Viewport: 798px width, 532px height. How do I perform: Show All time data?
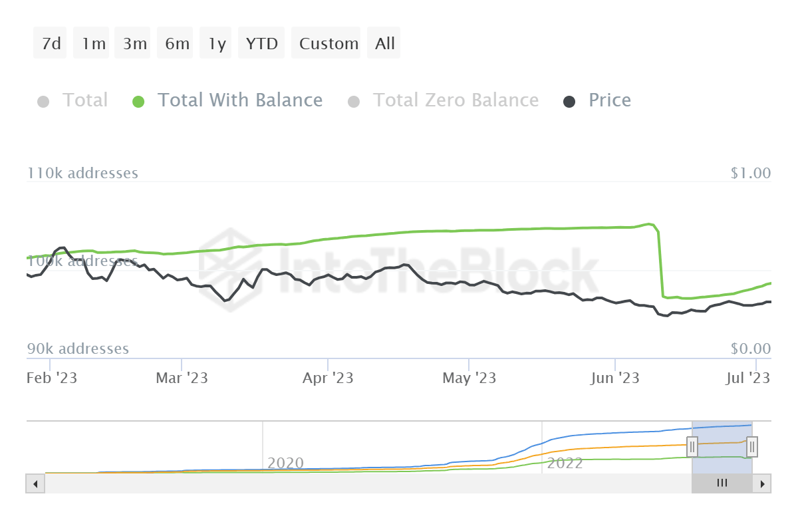click(385, 44)
